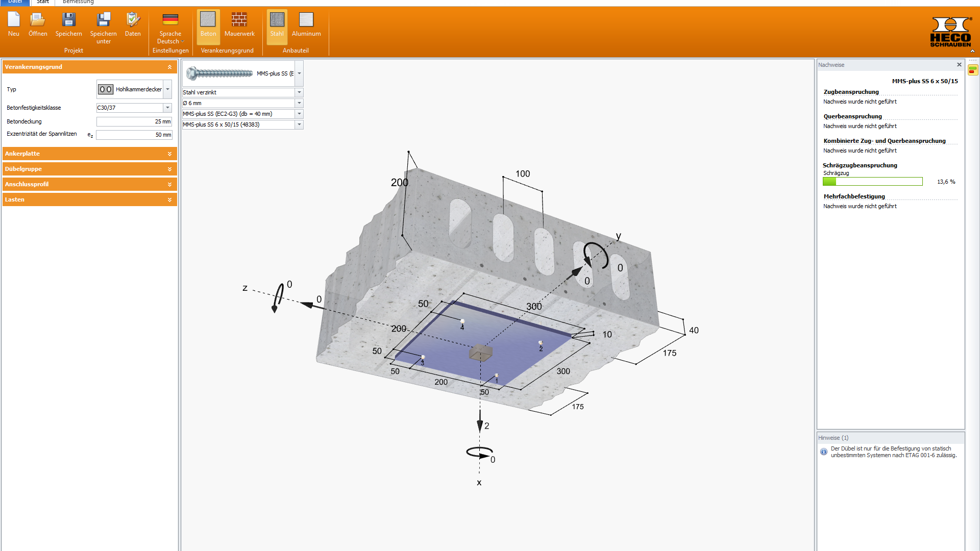Click the Zugbeanspruchung heading
The width and height of the screenshot is (980, 551).
[x=851, y=92]
